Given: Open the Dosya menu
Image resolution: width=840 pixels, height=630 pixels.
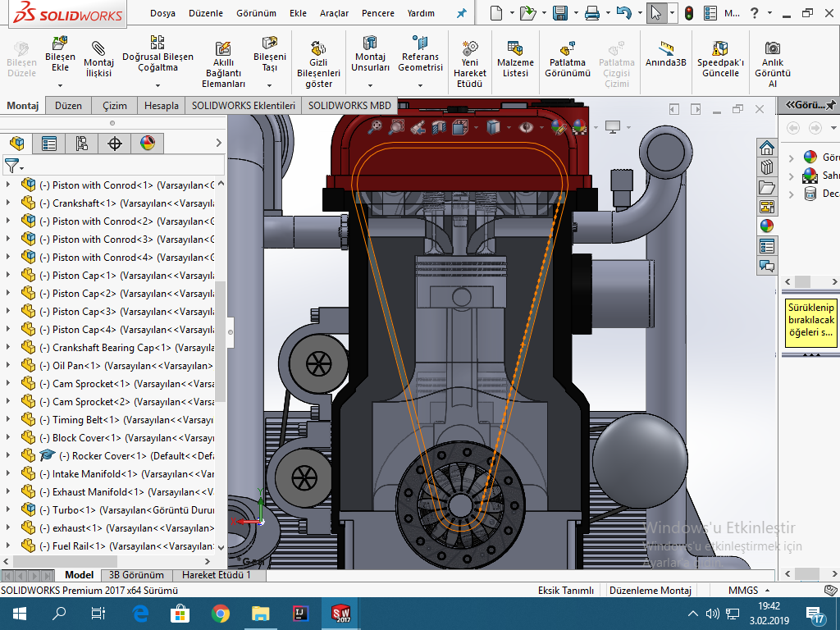Looking at the screenshot, I should [162, 13].
